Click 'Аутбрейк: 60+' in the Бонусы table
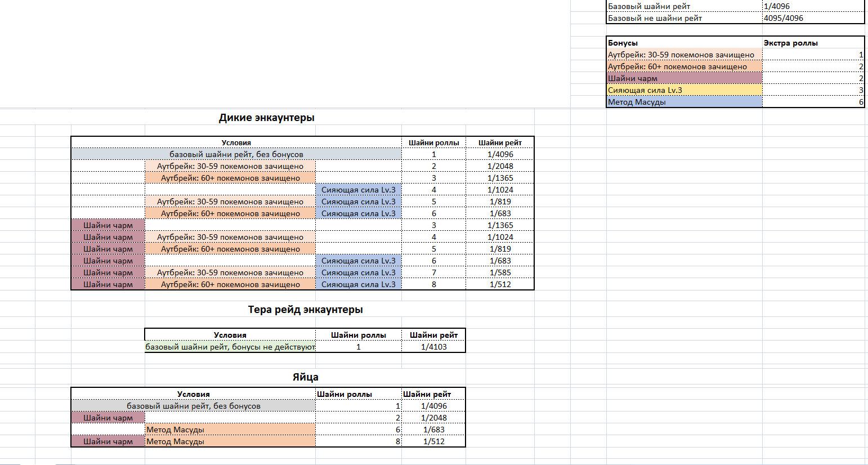 (684, 66)
